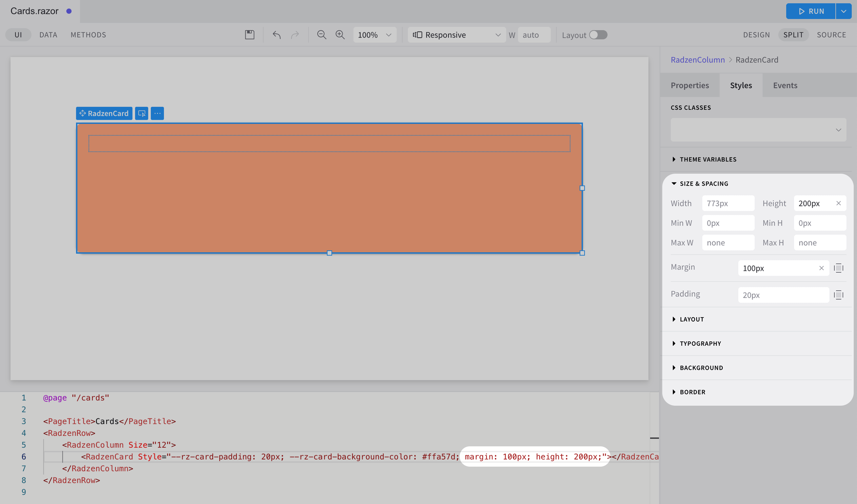Open the RadzenCard more options ellipsis

(157, 113)
